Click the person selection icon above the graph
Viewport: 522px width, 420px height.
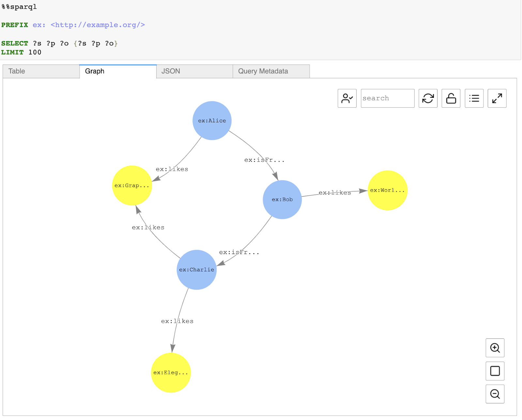coord(347,98)
